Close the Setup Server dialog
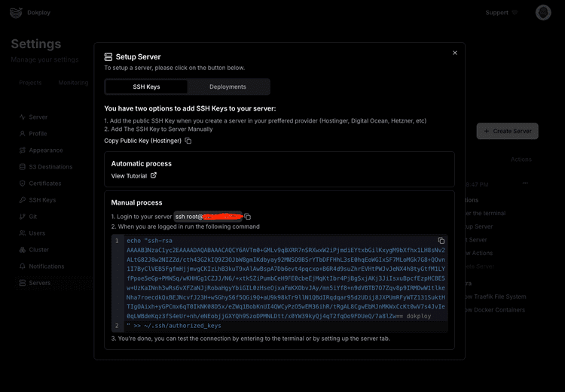This screenshot has width=565, height=392. coord(455,53)
